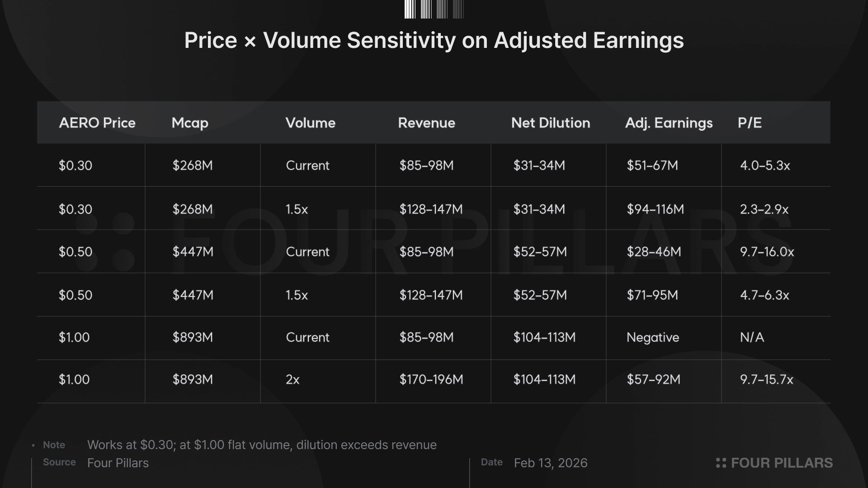The image size is (868, 488).
Task: Click the 2x volume cell
Action: point(292,380)
